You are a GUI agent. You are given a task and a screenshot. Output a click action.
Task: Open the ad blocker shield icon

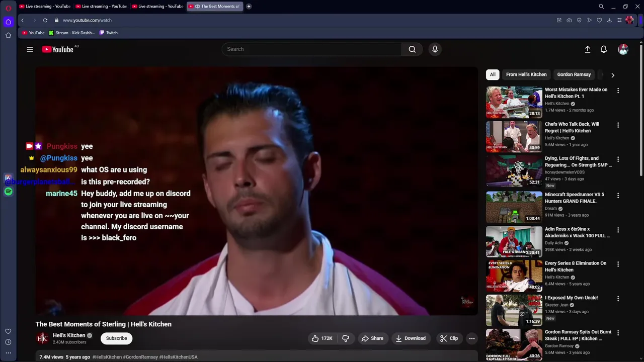(579, 20)
